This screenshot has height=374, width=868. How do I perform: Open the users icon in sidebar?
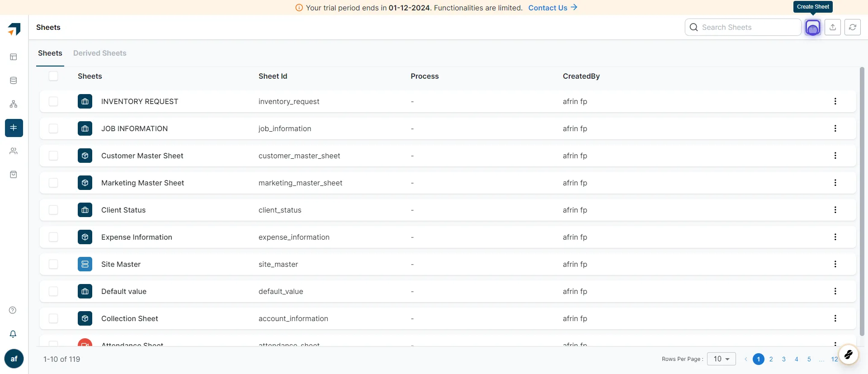[x=14, y=151]
